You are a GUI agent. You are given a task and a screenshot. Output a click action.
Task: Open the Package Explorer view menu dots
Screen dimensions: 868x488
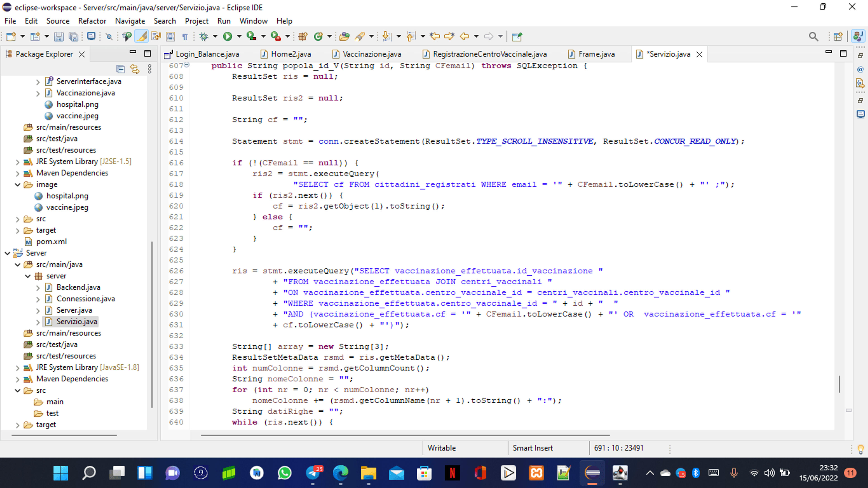point(150,69)
